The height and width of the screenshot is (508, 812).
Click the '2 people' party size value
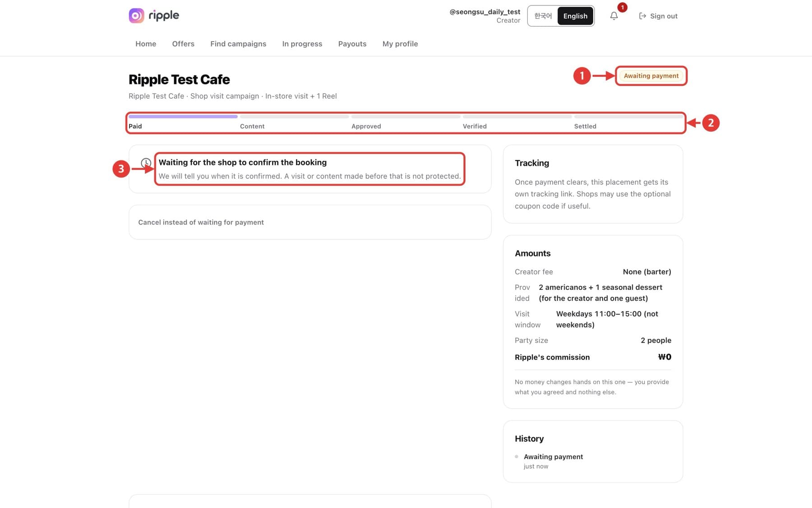tap(656, 340)
